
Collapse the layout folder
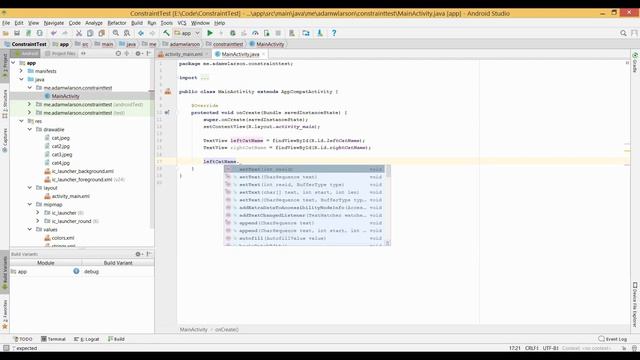[29, 188]
